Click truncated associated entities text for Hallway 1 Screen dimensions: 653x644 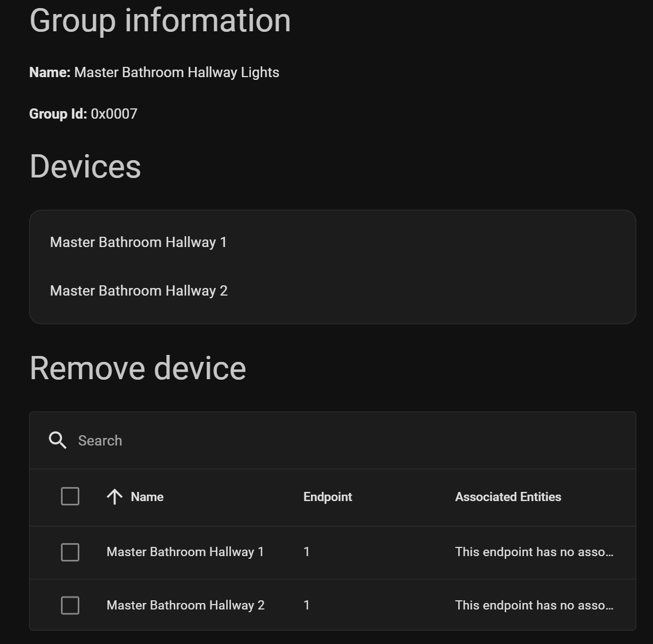534,552
